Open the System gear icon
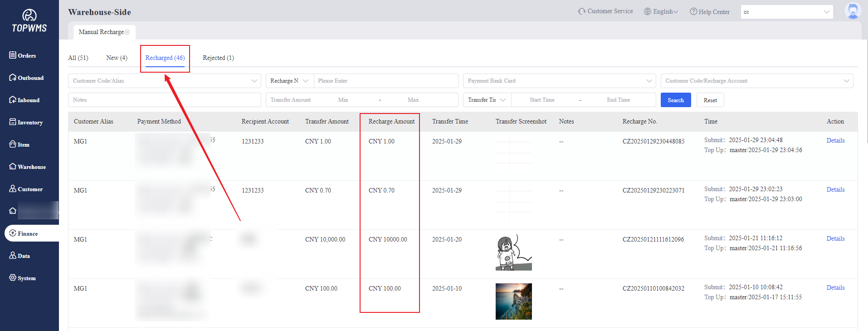This screenshot has height=331, width=868. pyautogui.click(x=13, y=278)
